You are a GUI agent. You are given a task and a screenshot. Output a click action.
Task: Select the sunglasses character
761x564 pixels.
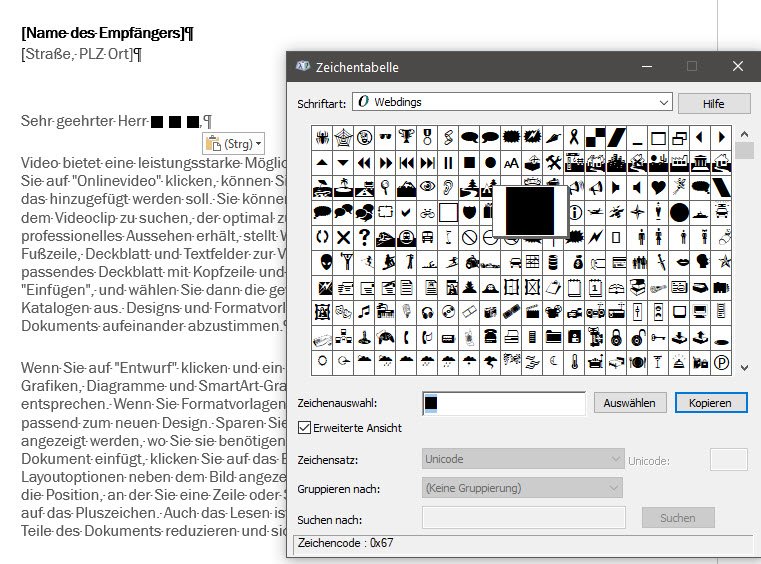[385, 138]
